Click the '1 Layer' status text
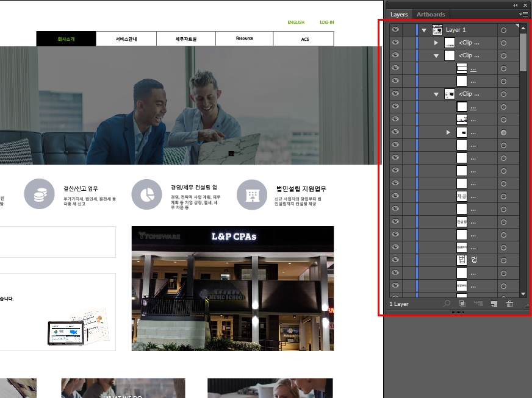Viewport: 532px width, 398px height. tap(399, 304)
